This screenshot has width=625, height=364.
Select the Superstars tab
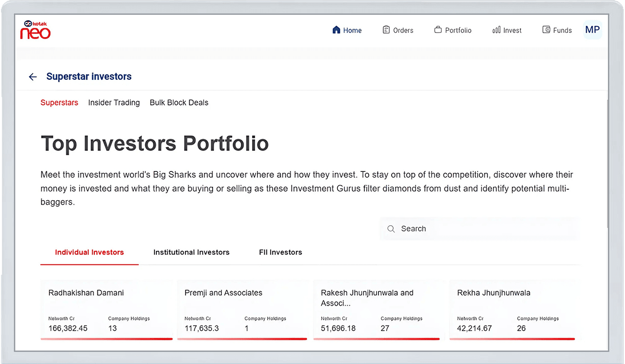click(59, 103)
